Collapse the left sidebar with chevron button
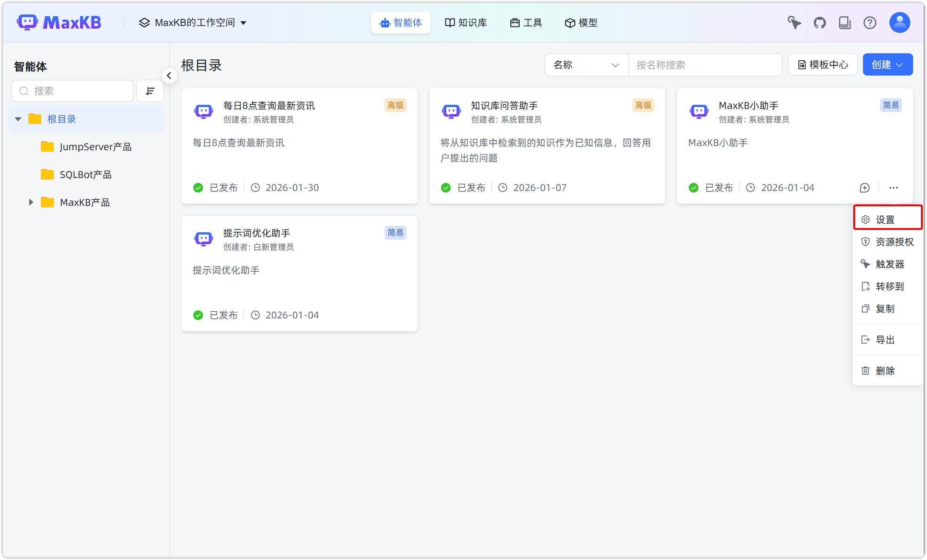Viewport: 927px width, 560px height. [x=169, y=75]
